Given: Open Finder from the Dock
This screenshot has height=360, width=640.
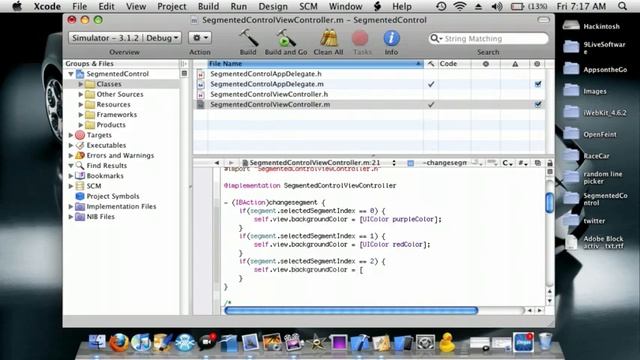Looking at the screenshot, I should [x=97, y=342].
